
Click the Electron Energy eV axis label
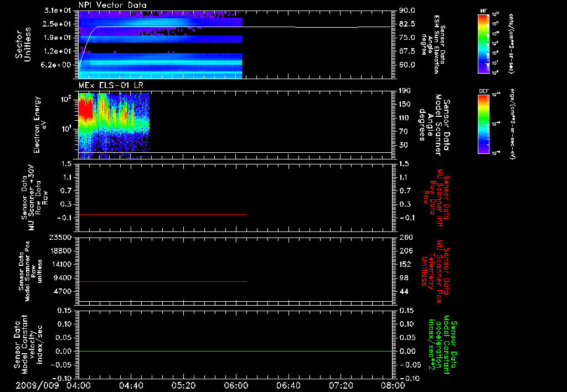40,125
